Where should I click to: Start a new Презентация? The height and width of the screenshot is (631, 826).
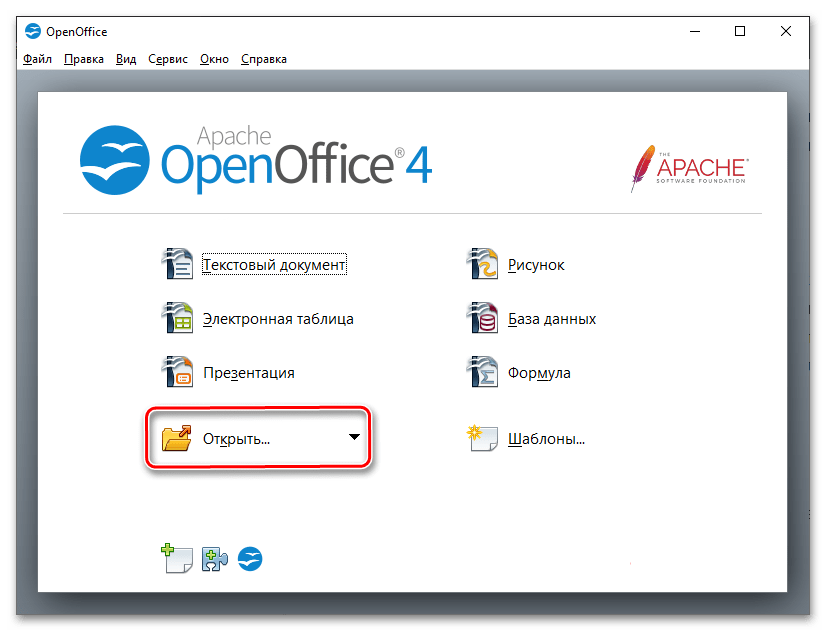point(249,373)
